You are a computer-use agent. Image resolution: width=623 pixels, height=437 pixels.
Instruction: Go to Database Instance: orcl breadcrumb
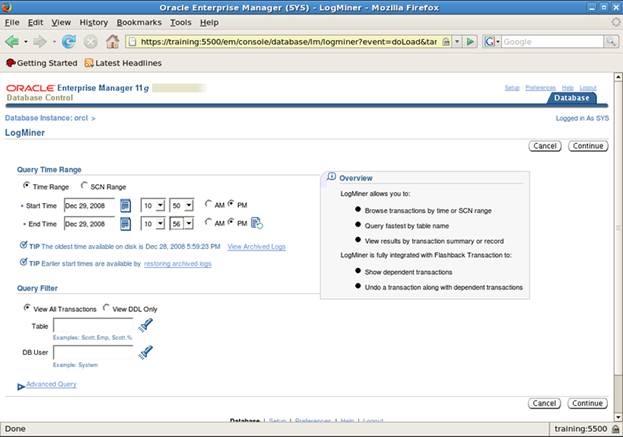pos(46,118)
